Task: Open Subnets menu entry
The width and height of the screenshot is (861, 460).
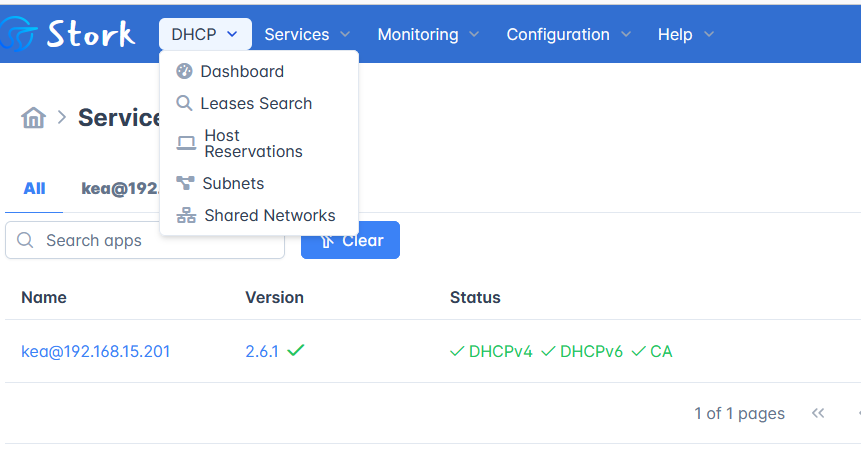Action: tap(259, 183)
